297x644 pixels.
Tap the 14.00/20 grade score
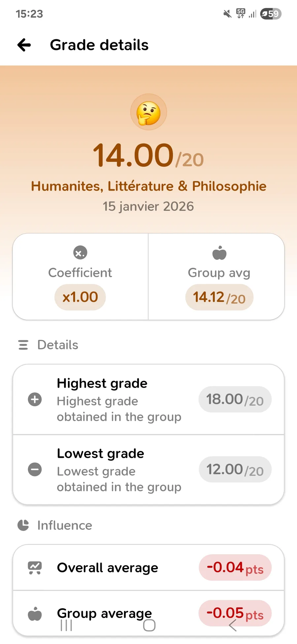(x=148, y=155)
